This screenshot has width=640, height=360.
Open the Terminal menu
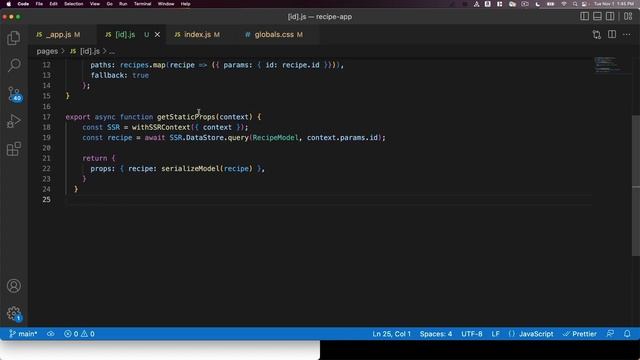click(142, 4)
